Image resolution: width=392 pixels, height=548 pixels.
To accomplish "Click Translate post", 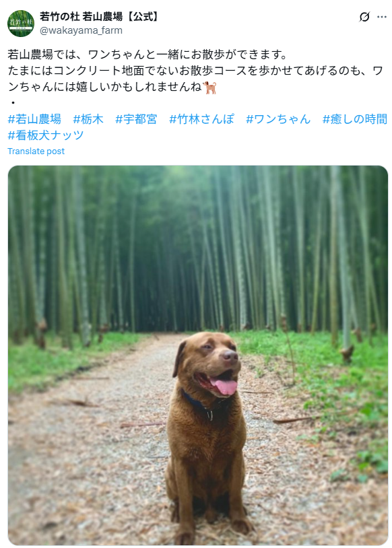I will 36,151.
